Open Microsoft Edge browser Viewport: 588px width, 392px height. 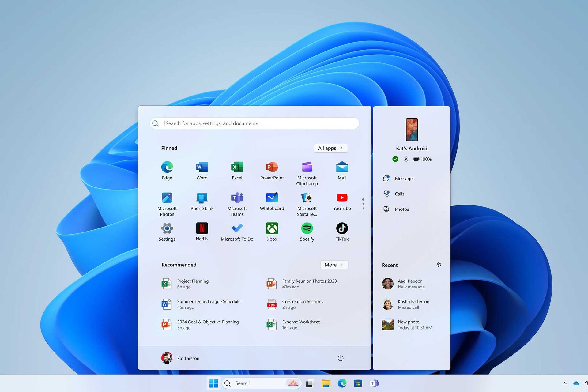point(167,167)
